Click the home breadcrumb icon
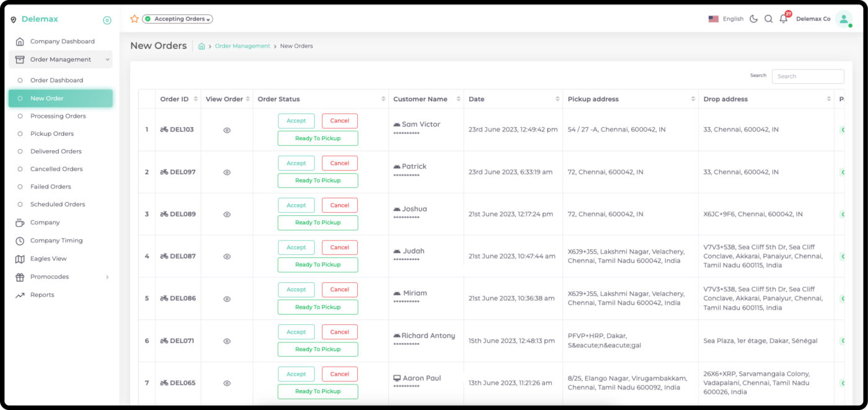 click(201, 47)
